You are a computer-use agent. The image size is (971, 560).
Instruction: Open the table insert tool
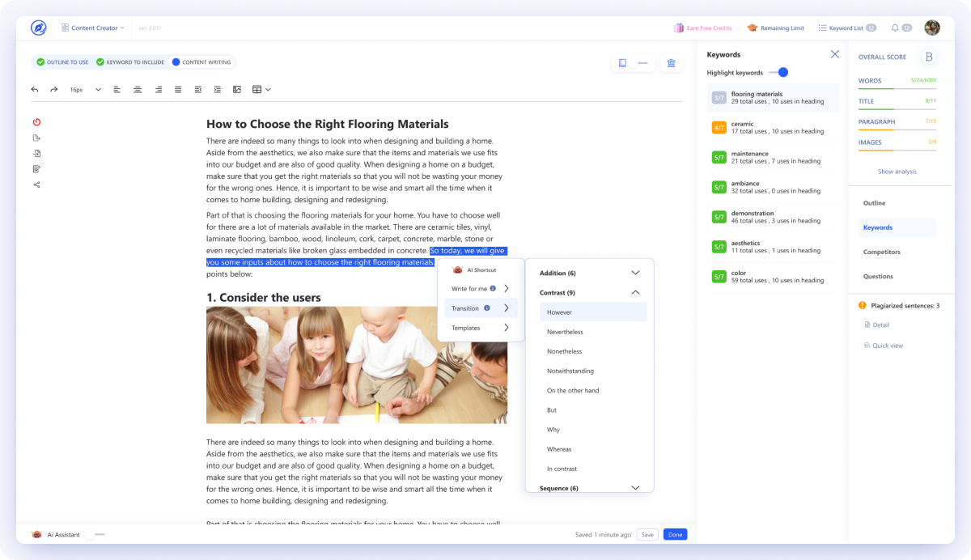coord(257,90)
